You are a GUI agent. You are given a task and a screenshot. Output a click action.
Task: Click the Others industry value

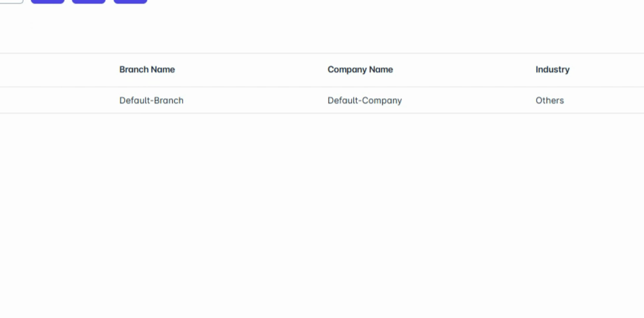(x=549, y=100)
